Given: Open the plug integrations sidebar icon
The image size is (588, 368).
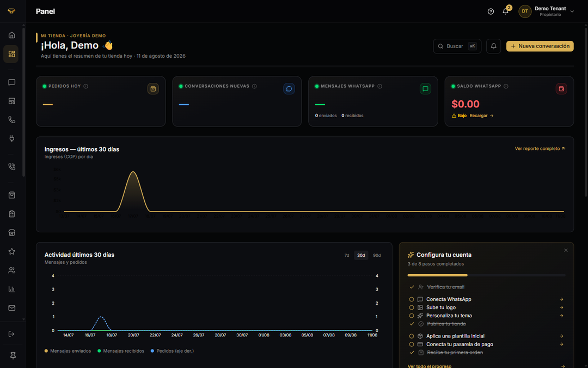Looking at the screenshot, I should tap(11, 138).
